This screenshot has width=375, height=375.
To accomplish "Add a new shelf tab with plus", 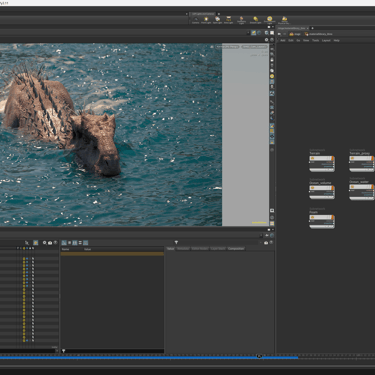I will pyautogui.click(x=219, y=14).
